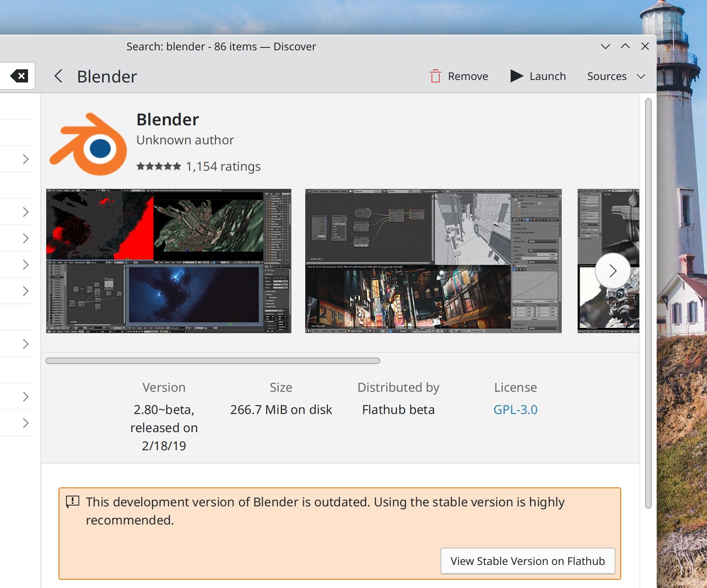Open the Sources dropdown

(615, 76)
